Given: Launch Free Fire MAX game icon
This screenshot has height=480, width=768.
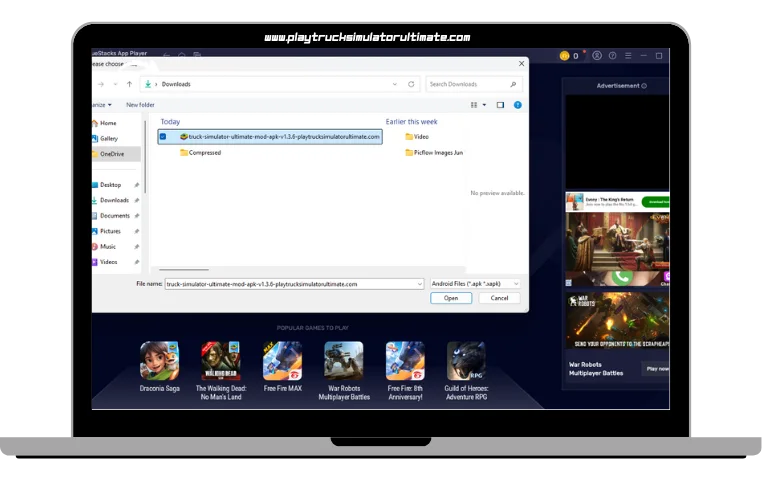Looking at the screenshot, I should [283, 360].
